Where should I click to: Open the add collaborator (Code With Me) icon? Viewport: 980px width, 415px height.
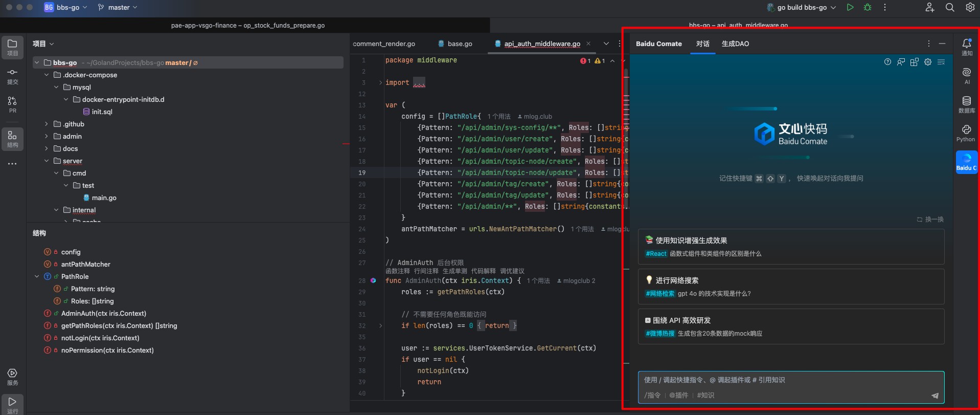[x=930, y=7]
